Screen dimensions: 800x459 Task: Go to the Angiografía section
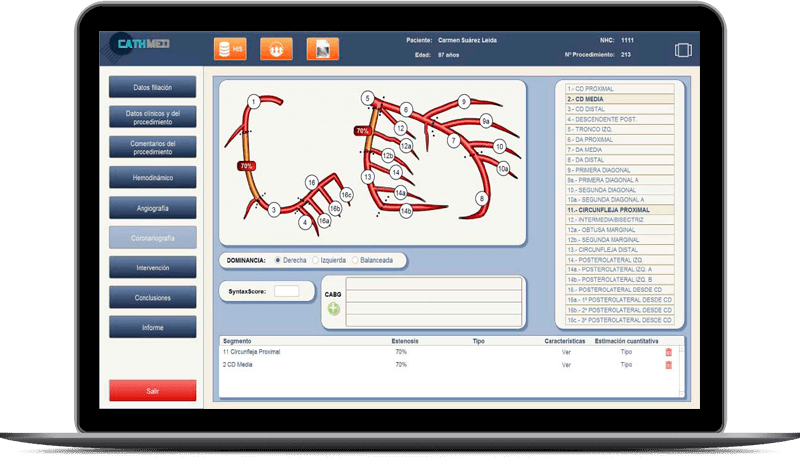coord(152,207)
